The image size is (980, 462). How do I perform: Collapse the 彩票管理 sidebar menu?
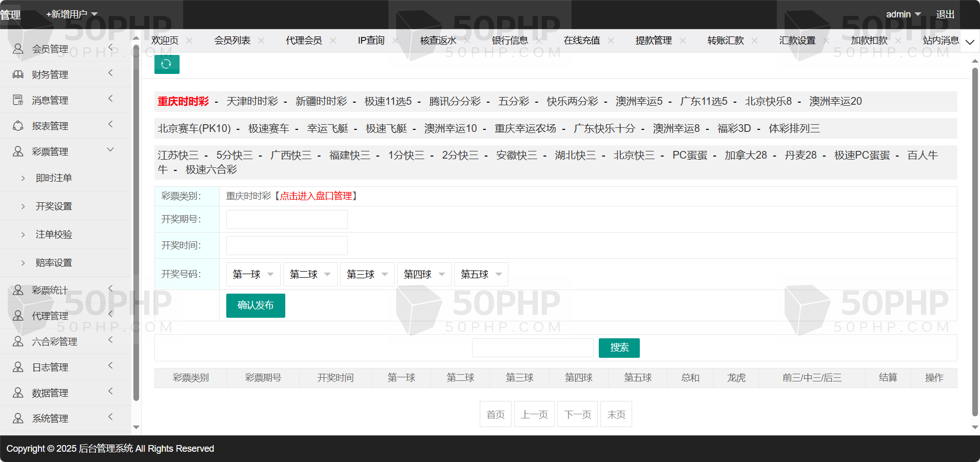tap(110, 150)
